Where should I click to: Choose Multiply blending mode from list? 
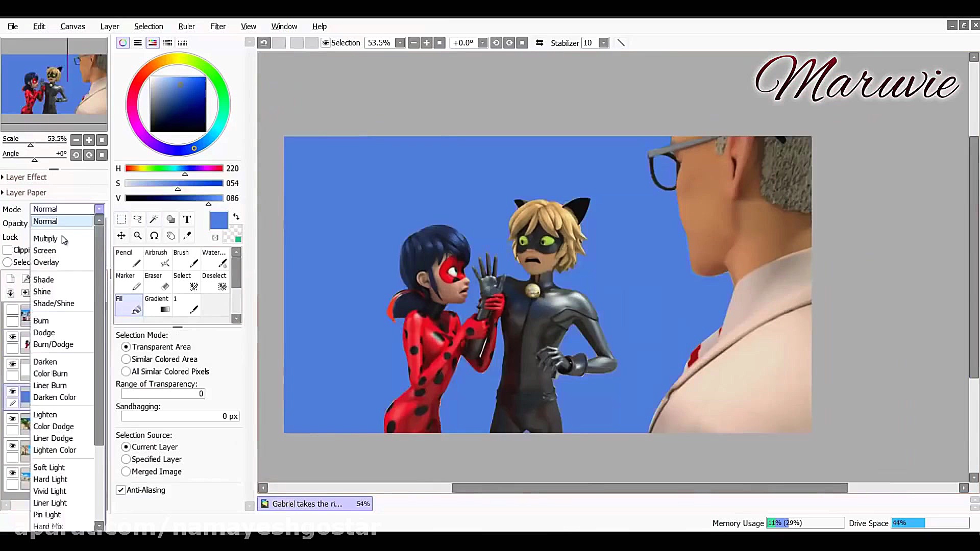pos(45,239)
